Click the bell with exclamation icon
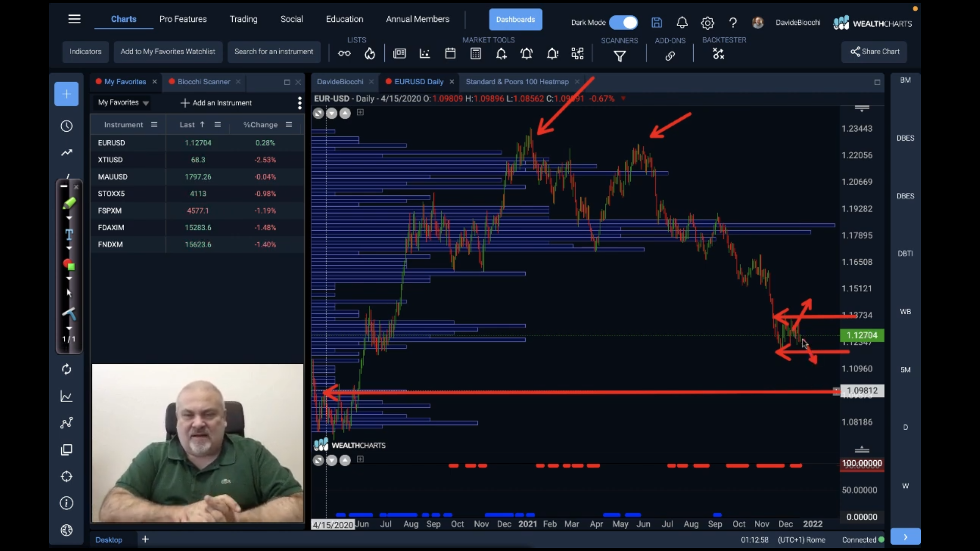Viewport: 980px width, 551px height. click(552, 54)
